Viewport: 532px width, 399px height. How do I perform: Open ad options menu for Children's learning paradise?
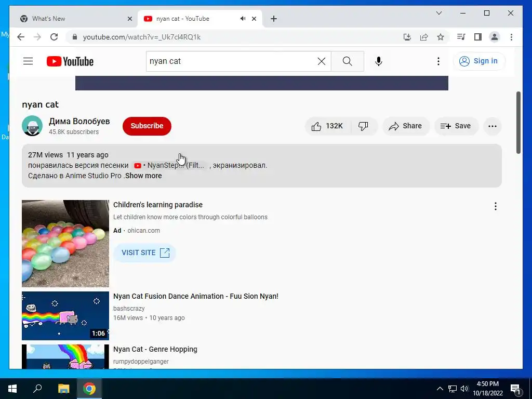pos(495,206)
